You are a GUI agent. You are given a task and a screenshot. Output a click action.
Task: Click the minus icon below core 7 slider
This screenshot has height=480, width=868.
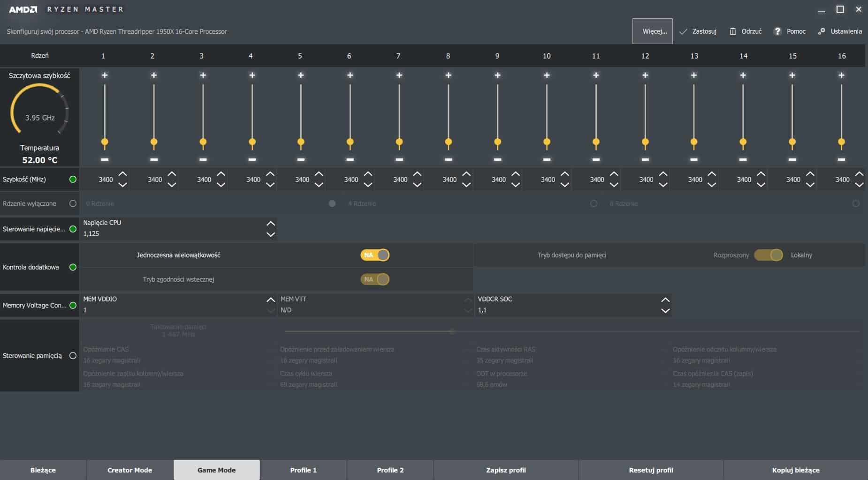(399, 159)
